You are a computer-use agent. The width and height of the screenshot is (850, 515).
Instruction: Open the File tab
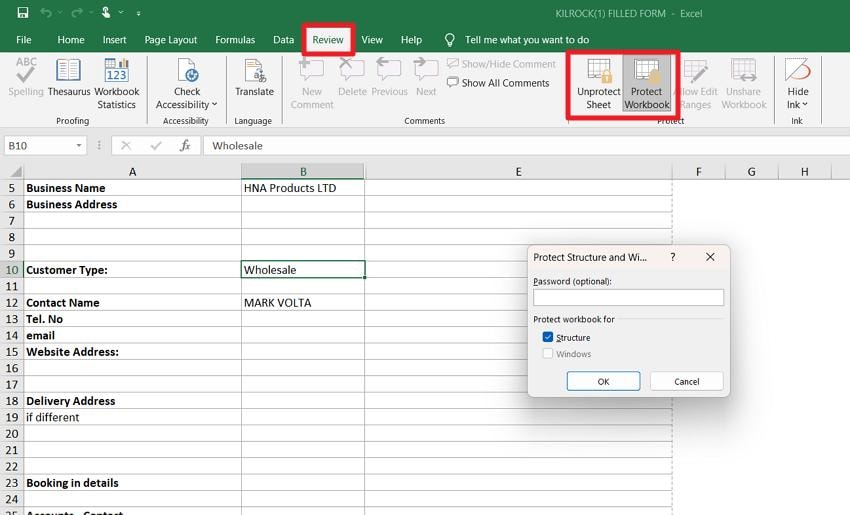[24, 40]
